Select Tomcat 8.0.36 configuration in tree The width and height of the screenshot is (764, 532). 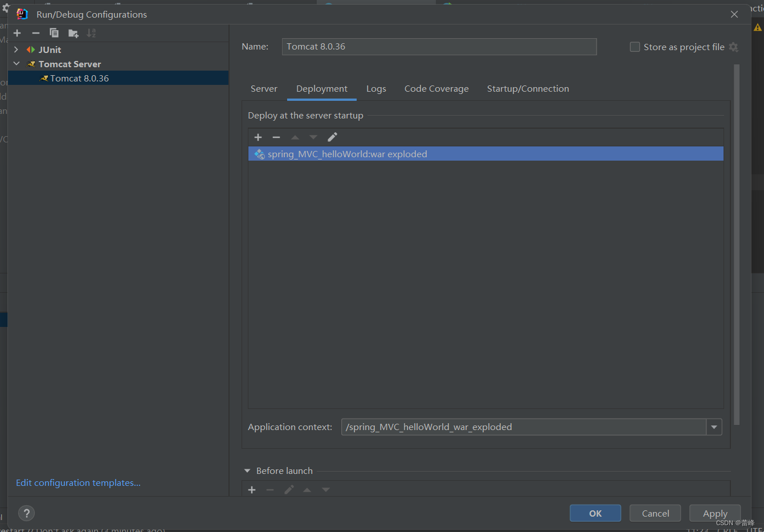click(118, 78)
